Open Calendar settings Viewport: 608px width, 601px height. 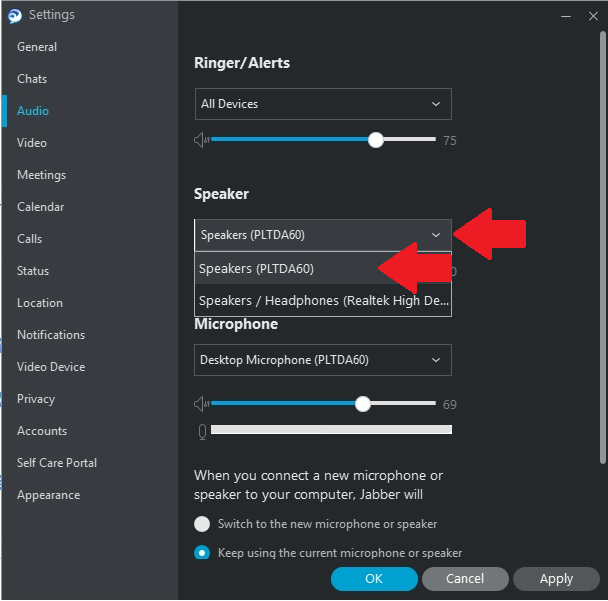[41, 207]
